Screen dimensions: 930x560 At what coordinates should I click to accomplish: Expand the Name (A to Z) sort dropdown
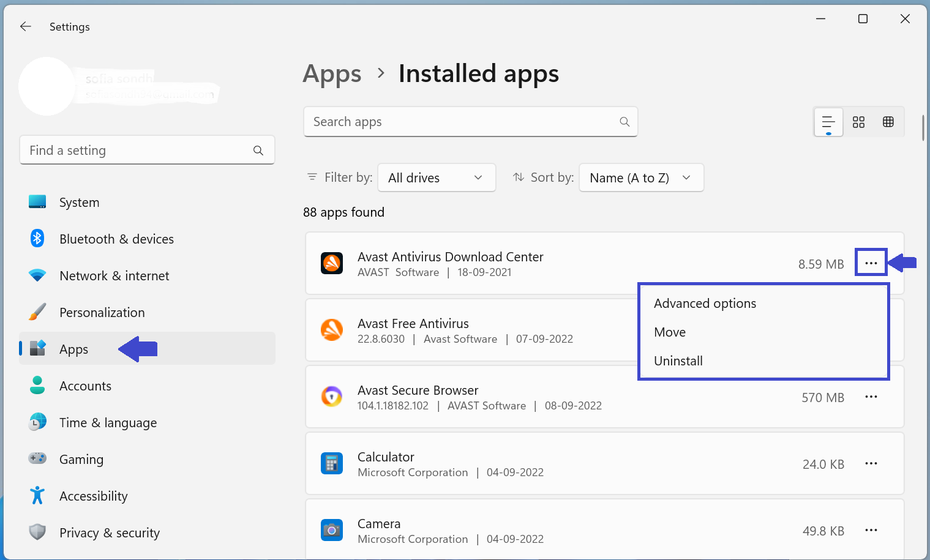point(640,177)
